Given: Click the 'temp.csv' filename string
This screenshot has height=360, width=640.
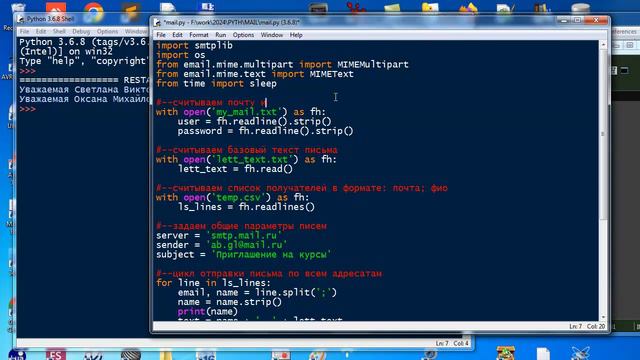Looking at the screenshot, I should [x=241, y=197].
